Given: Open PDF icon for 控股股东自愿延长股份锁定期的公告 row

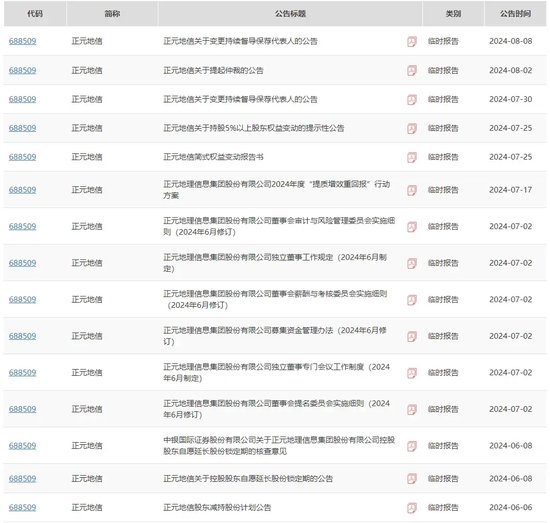Looking at the screenshot, I should tap(412, 479).
